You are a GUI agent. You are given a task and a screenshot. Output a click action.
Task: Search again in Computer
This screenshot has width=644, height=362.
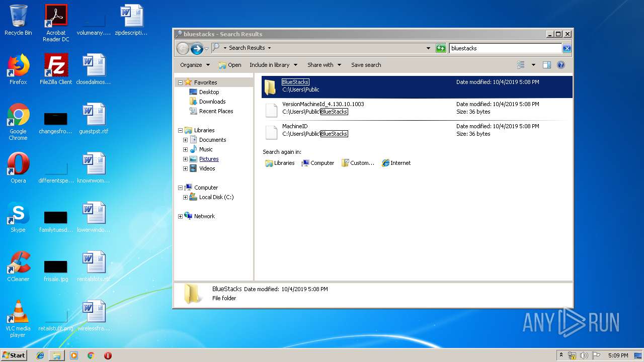point(317,163)
